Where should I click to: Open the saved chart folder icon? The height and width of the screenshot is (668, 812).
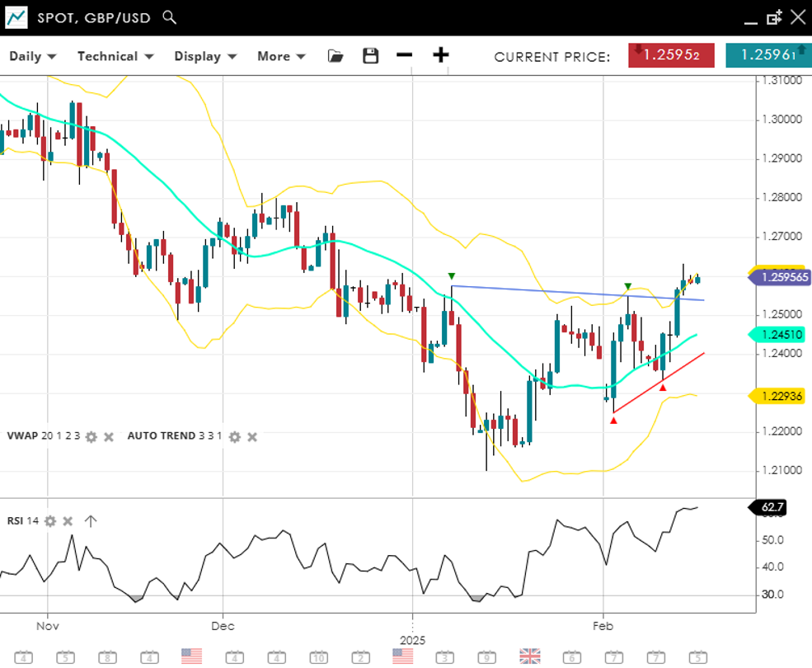point(335,56)
